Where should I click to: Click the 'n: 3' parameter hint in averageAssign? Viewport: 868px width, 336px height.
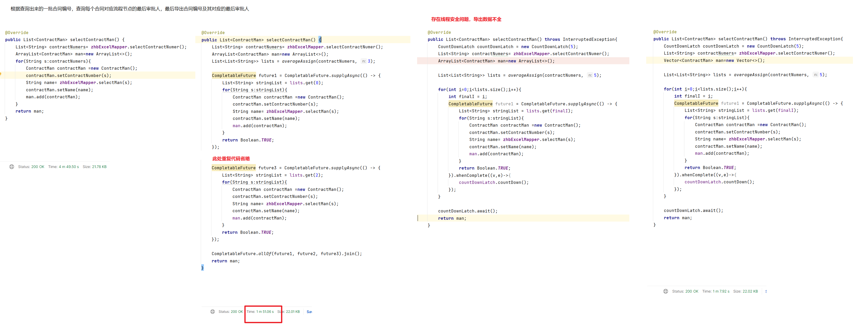click(x=366, y=61)
